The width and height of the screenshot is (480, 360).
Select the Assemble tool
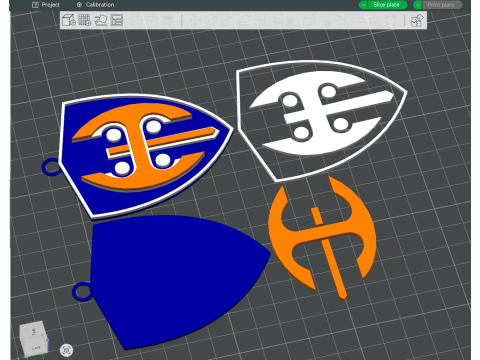pos(374,21)
